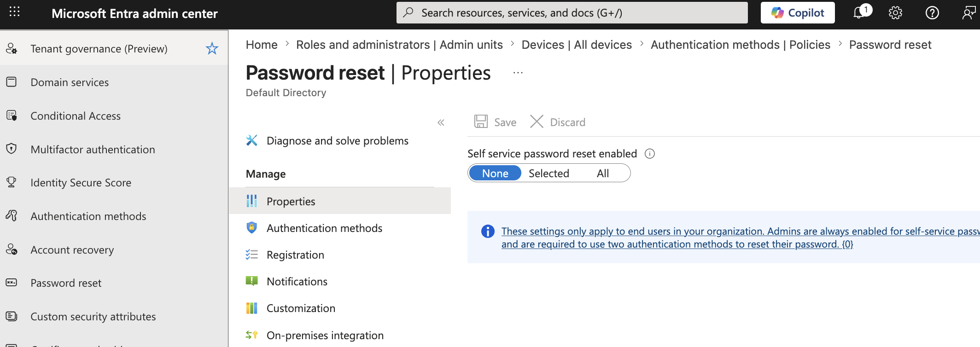
Task: Open the settings gear icon
Action: click(x=895, y=13)
